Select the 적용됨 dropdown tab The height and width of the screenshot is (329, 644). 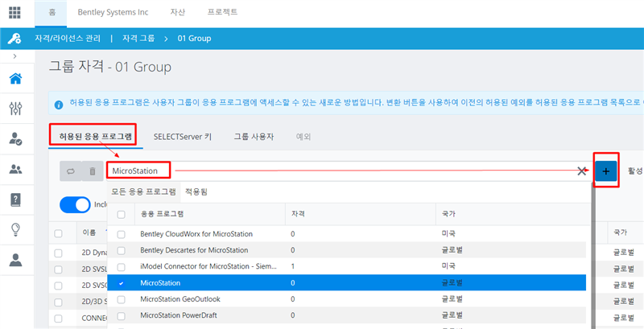[196, 191]
